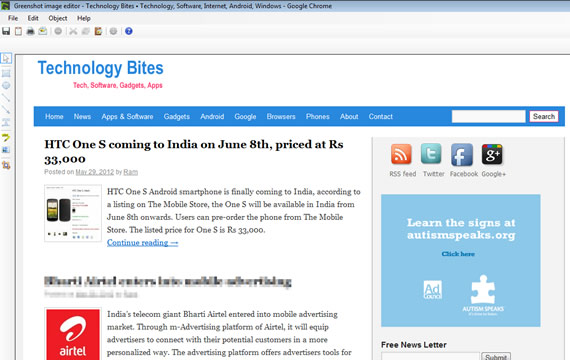
Task: Click the News navigation item
Action: 82,116
